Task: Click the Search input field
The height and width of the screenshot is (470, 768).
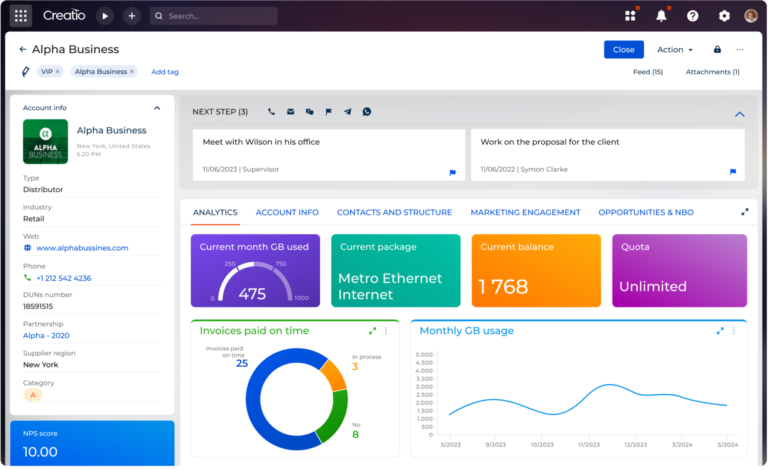Action: (214, 16)
